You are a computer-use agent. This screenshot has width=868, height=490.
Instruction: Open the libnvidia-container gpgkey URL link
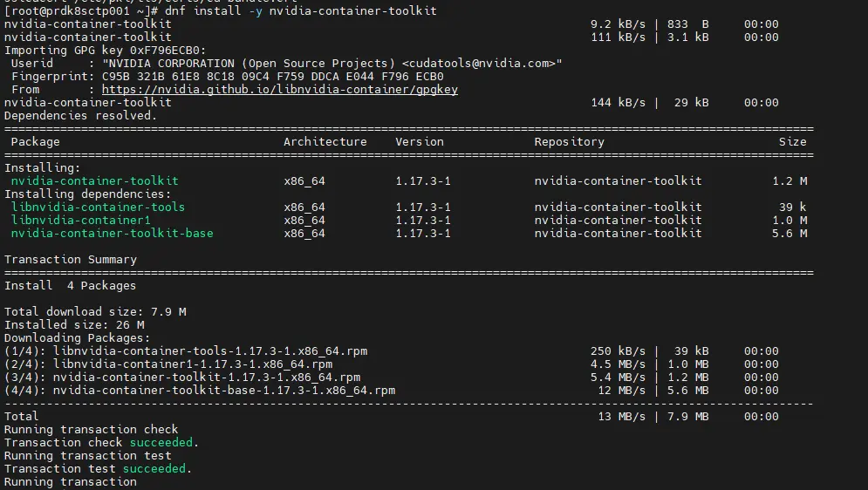(x=279, y=90)
